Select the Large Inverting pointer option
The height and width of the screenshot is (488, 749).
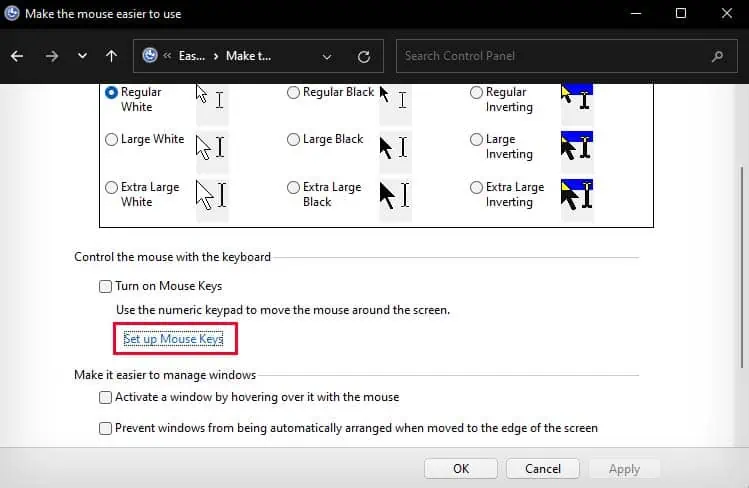pos(477,140)
